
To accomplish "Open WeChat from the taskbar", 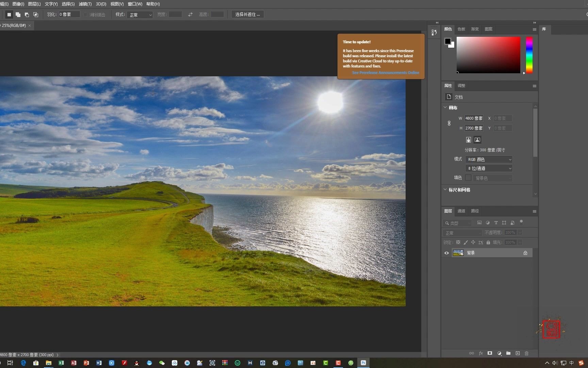I will click(x=162, y=363).
